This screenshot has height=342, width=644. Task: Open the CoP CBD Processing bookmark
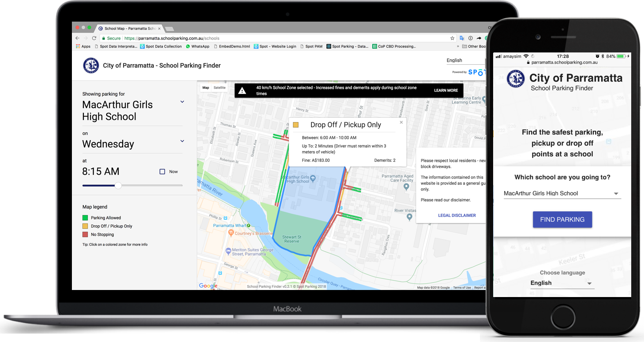tap(394, 46)
